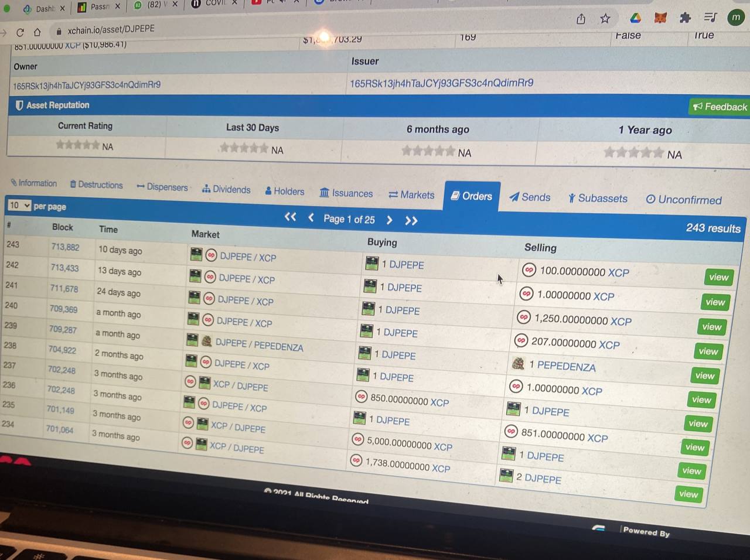The image size is (750, 560).
Task: Switch to the Dashboard browser tab
Action: [x=44, y=8]
